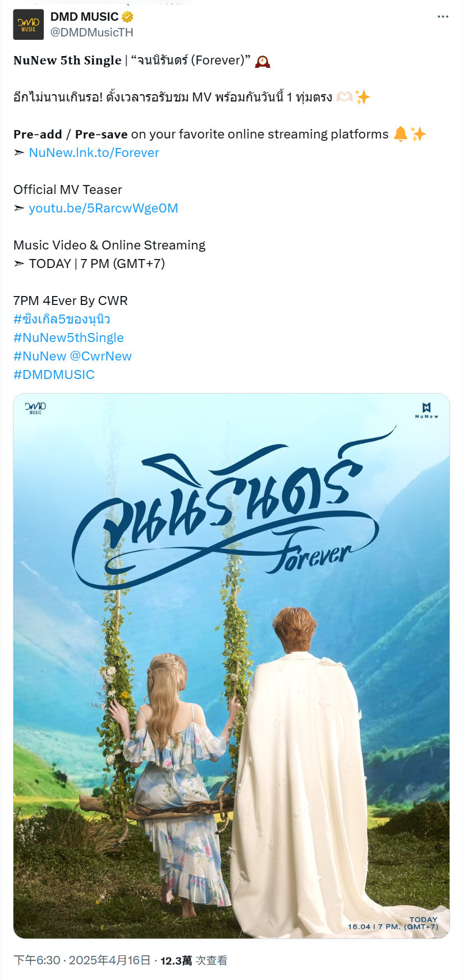Click the clock emoji beside Forever title

263,61
